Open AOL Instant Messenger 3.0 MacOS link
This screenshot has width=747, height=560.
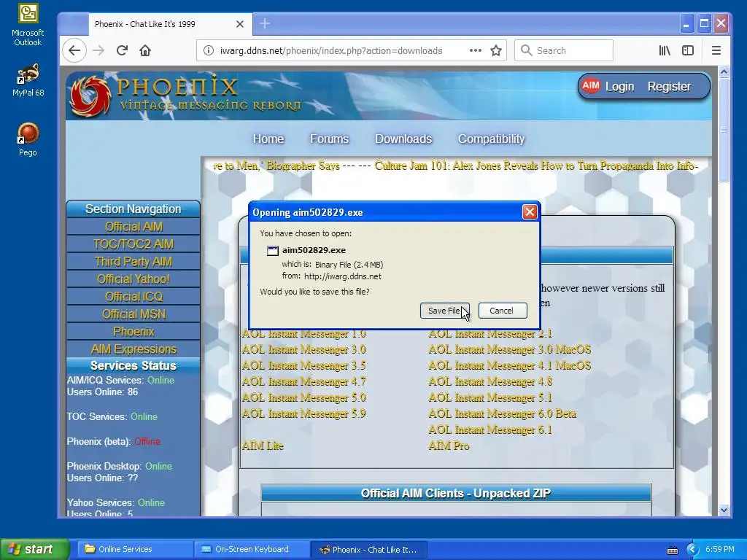pos(510,349)
